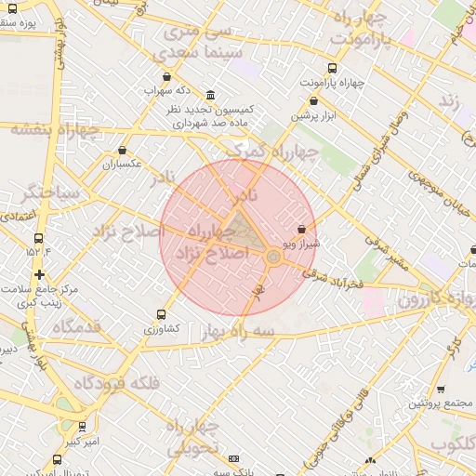
Task: Select the bus stop icon above پوزه سنقری
Action: [12, 8]
